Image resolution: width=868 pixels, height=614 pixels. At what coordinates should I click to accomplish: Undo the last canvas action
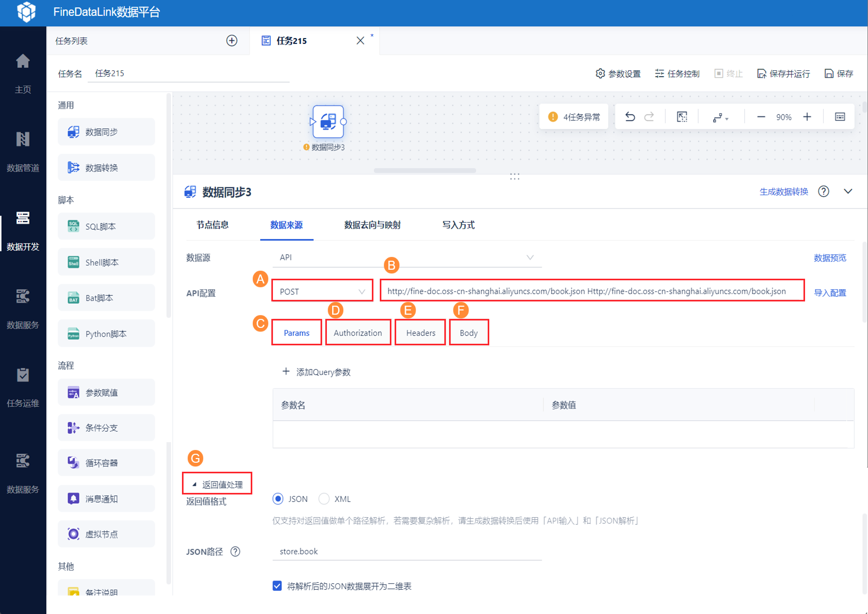click(x=630, y=117)
